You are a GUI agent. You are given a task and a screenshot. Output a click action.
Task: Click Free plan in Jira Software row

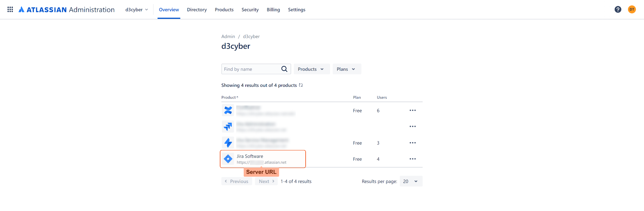[357, 159]
